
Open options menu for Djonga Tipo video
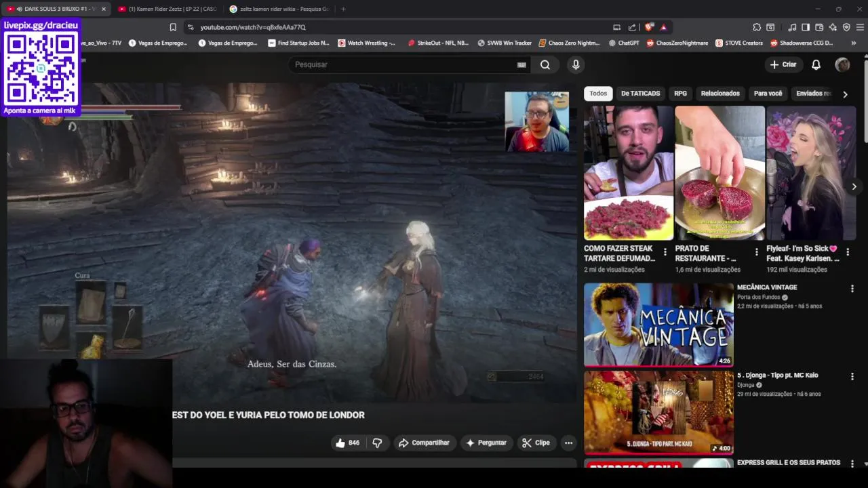pyautogui.click(x=852, y=376)
